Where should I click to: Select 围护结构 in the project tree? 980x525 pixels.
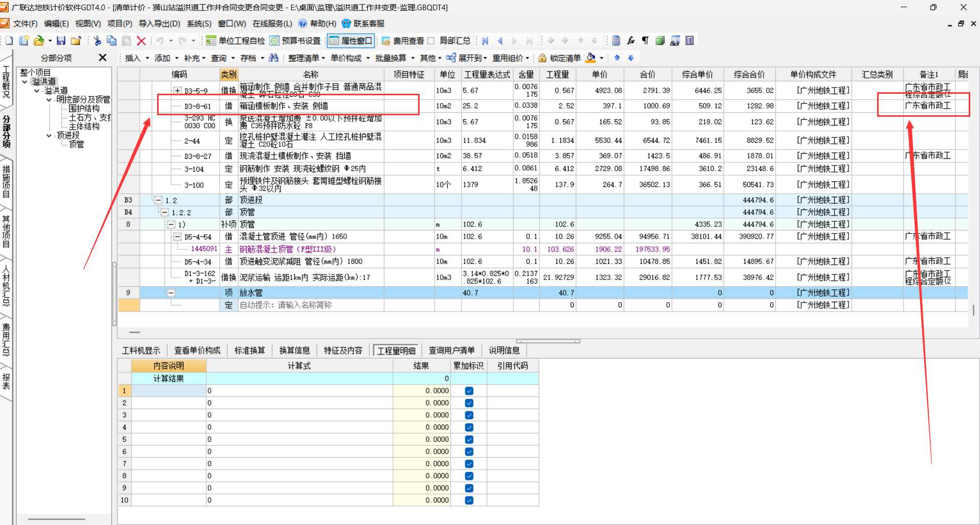point(84,109)
